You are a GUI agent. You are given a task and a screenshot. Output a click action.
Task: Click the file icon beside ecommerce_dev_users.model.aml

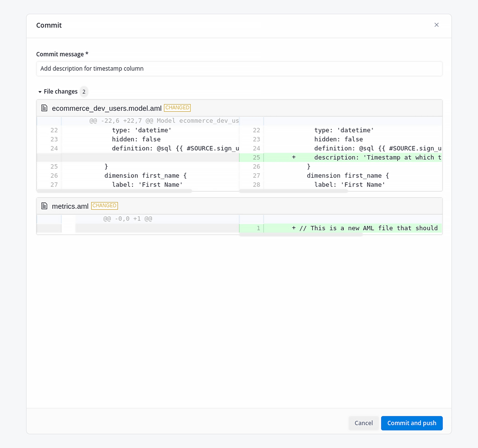[x=44, y=108]
